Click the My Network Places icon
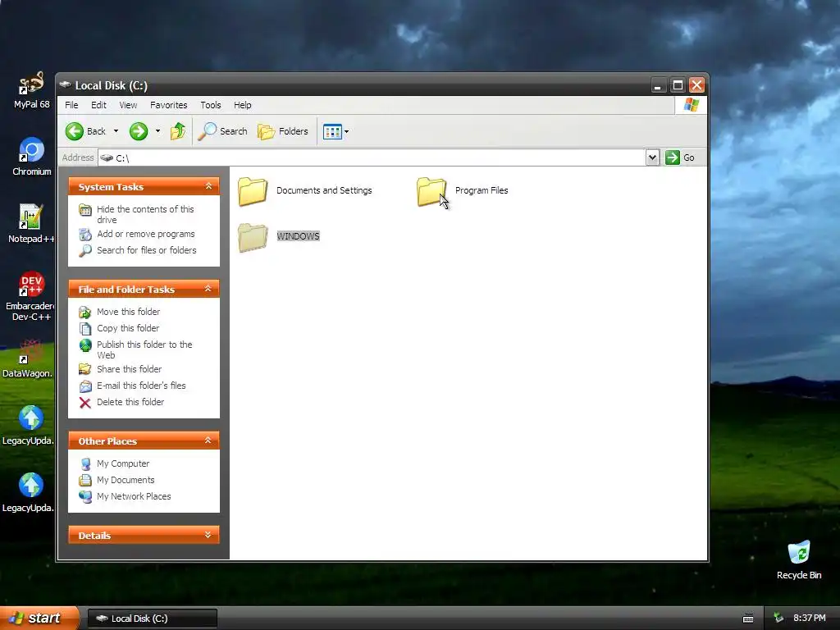840x630 pixels. pos(85,496)
